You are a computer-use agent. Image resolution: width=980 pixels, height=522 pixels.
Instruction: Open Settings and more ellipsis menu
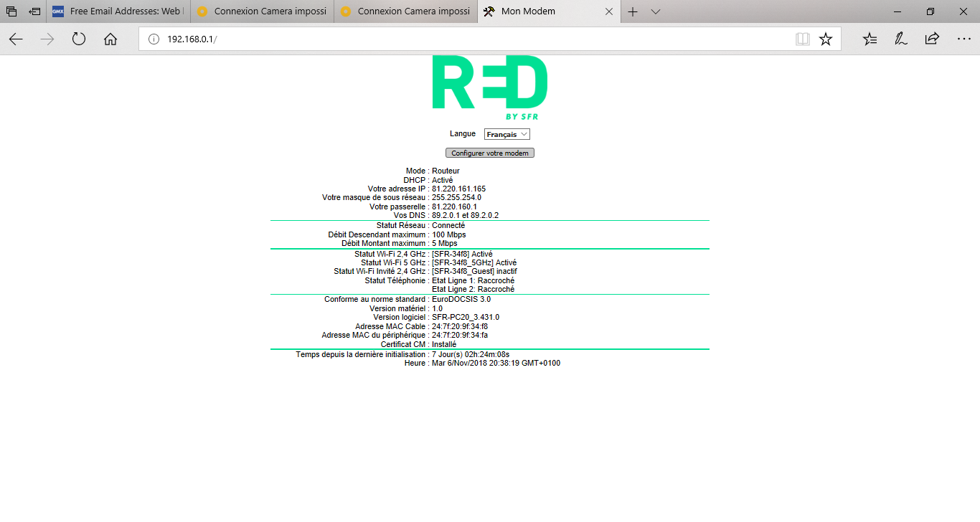[963, 39]
